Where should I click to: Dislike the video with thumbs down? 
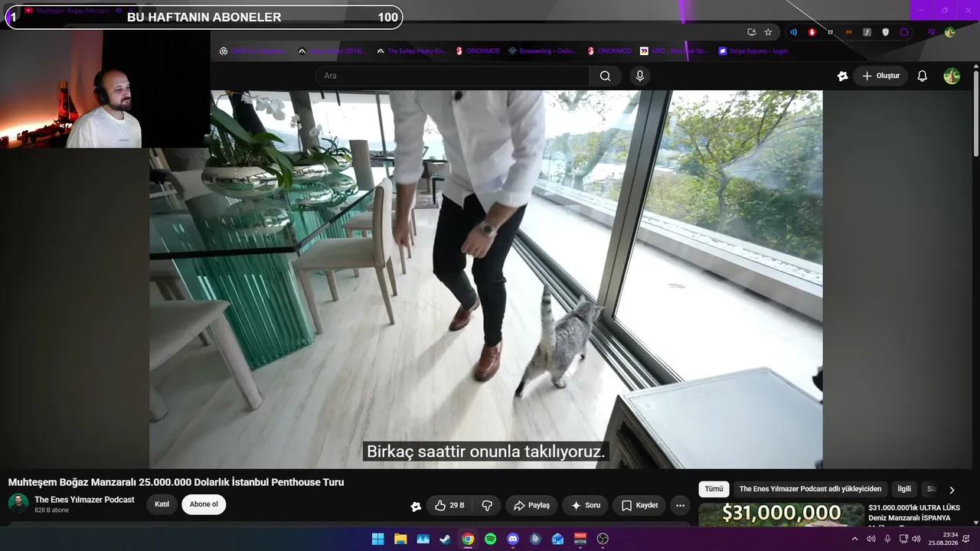pyautogui.click(x=487, y=506)
